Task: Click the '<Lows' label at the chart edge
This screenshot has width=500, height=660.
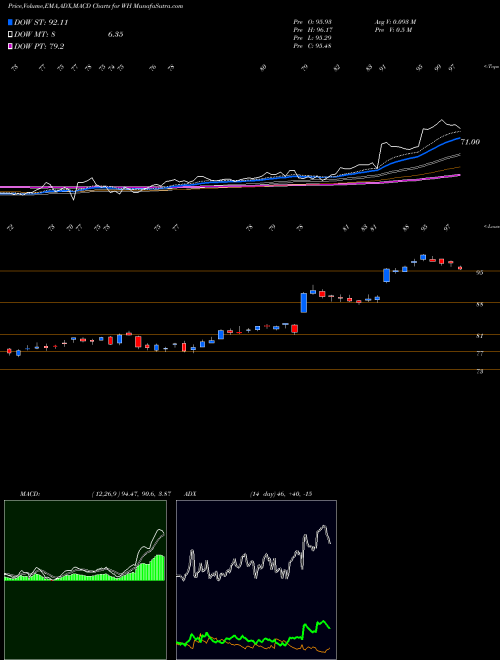Action: (491, 226)
